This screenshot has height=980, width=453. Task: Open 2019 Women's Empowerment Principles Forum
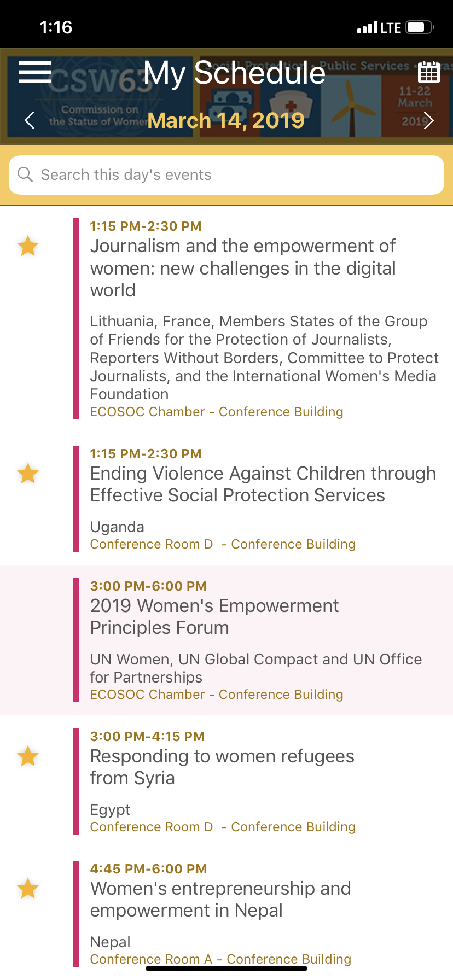click(214, 617)
